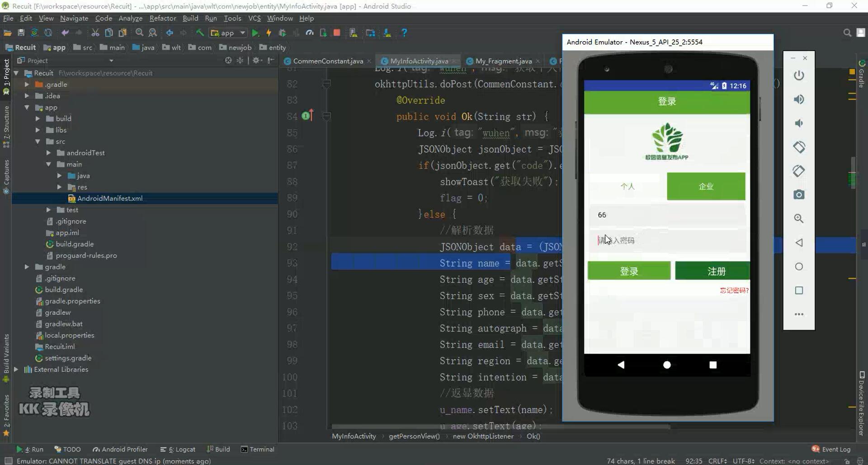Open the VCS menu
868x465 pixels.
pos(255,18)
